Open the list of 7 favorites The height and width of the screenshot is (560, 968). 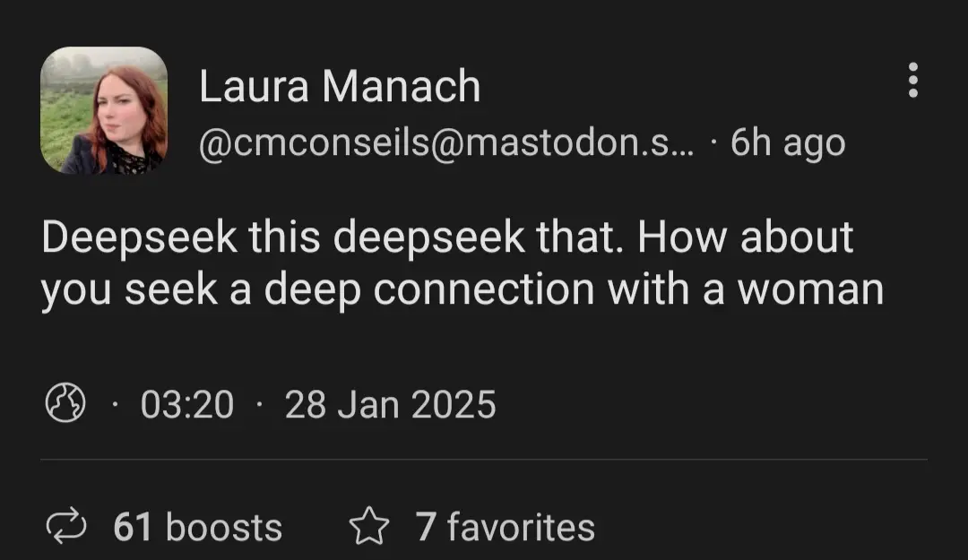tap(505, 527)
